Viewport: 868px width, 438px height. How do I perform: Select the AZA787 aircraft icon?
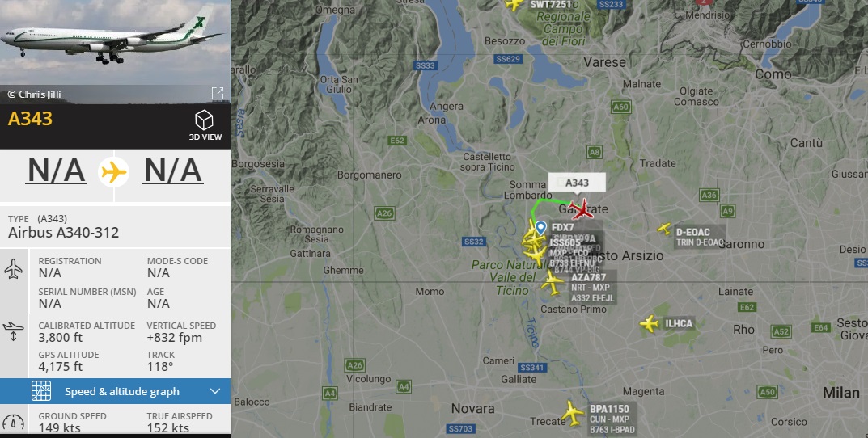pyautogui.click(x=552, y=283)
